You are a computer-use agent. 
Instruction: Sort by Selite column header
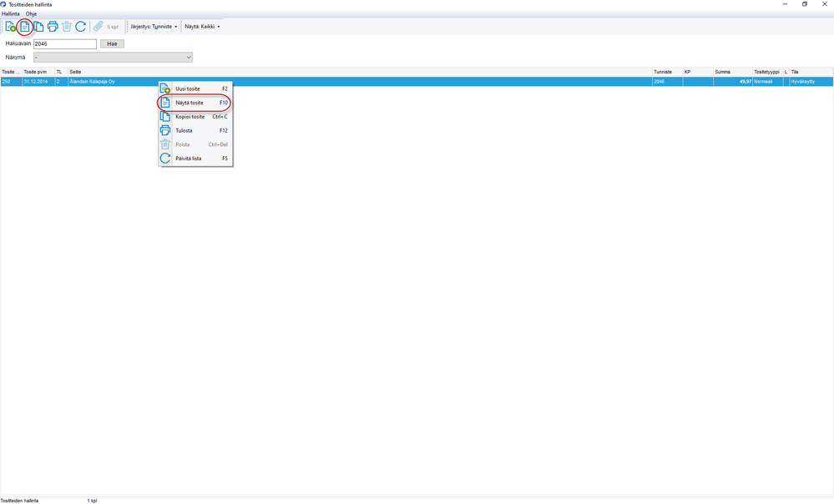tap(360, 72)
